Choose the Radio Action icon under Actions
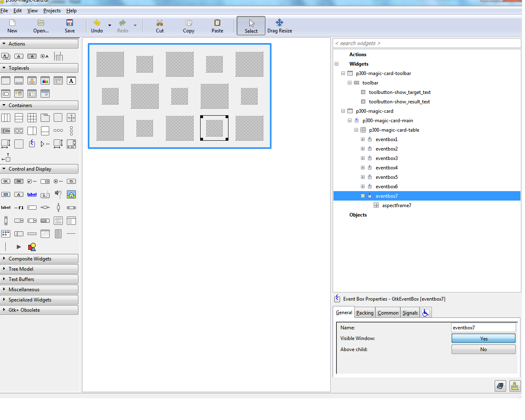 (x=45, y=56)
